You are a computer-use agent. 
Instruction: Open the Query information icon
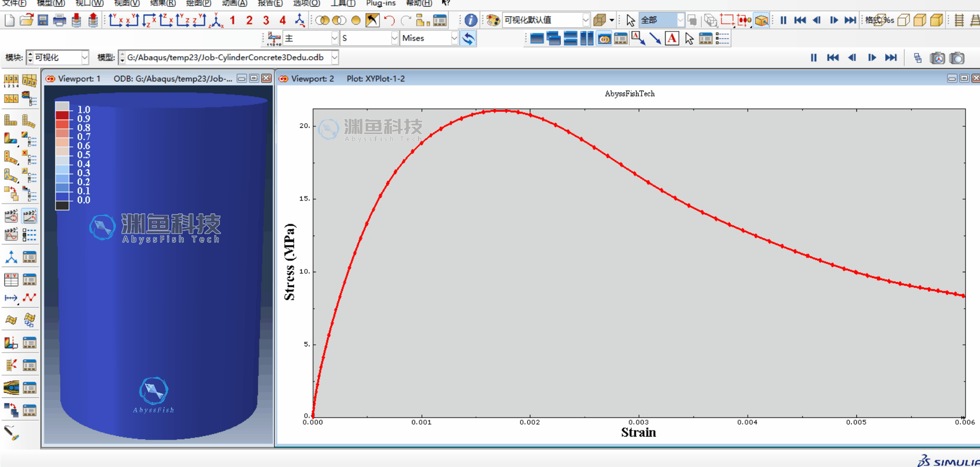(471, 21)
